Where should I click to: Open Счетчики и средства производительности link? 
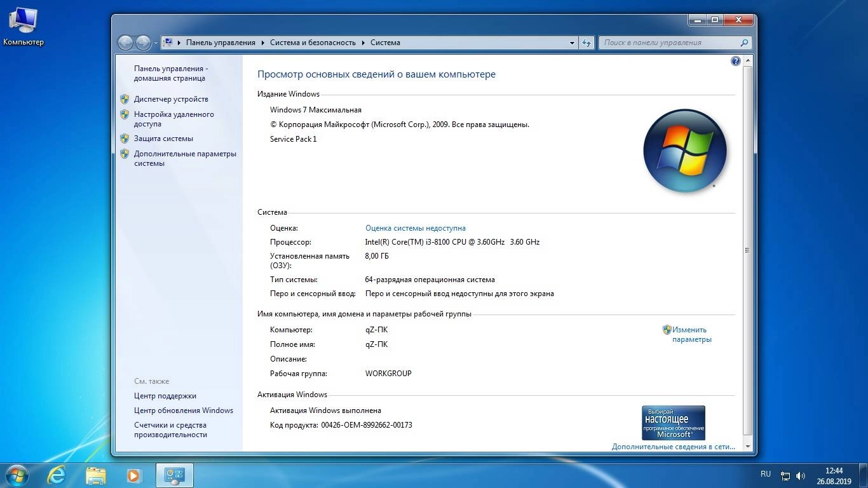pyautogui.click(x=170, y=430)
